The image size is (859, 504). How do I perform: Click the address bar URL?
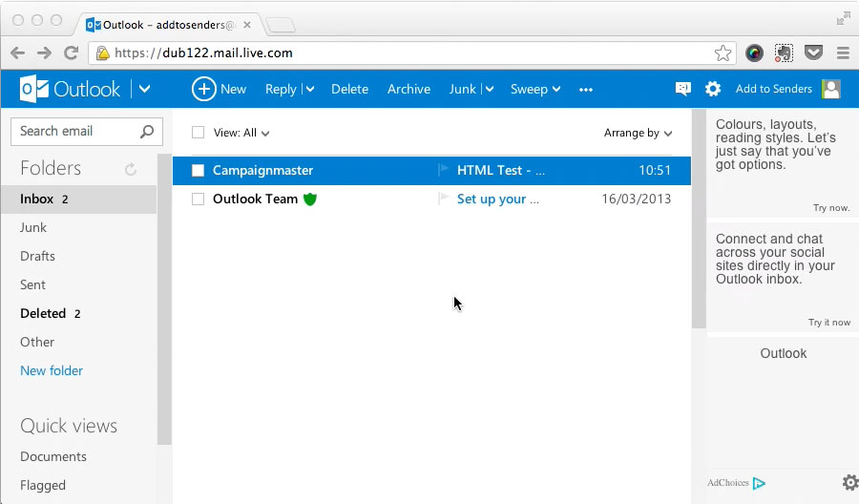pos(203,53)
